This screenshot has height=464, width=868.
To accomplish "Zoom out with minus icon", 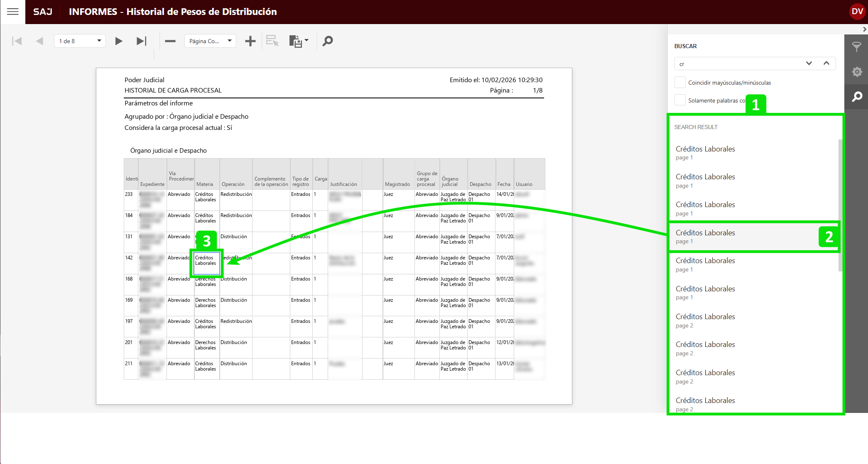I will click(170, 41).
